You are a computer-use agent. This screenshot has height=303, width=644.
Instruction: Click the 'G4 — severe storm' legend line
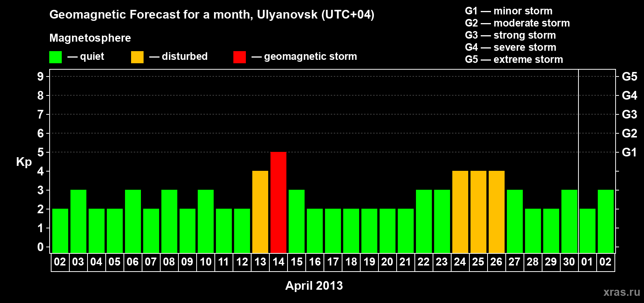tap(510, 47)
